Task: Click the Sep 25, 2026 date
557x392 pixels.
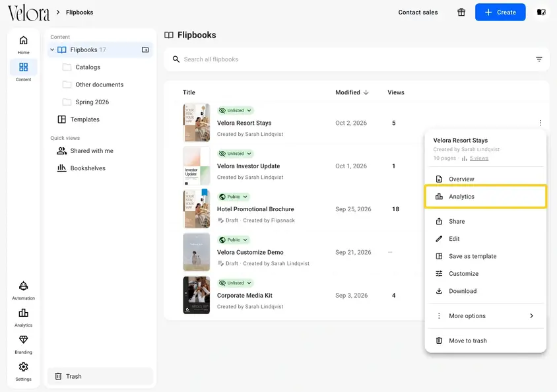Action: [353, 209]
